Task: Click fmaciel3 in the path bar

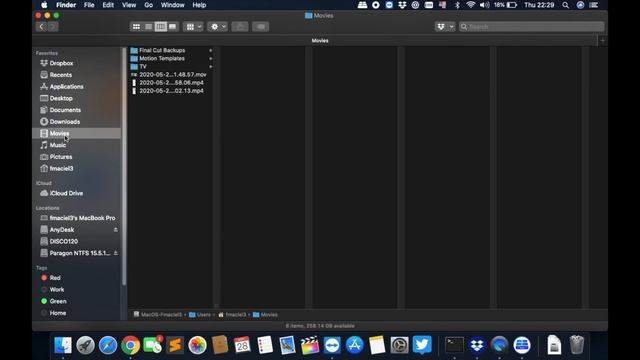Action: point(232,315)
